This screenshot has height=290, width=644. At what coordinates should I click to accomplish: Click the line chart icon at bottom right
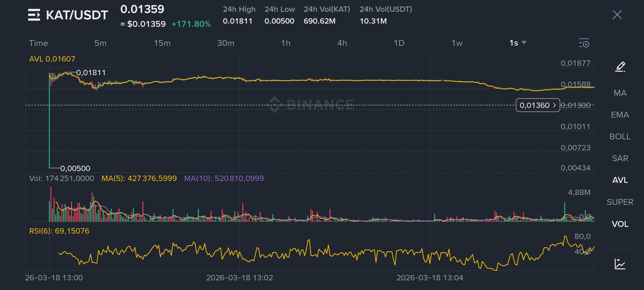coord(620,264)
